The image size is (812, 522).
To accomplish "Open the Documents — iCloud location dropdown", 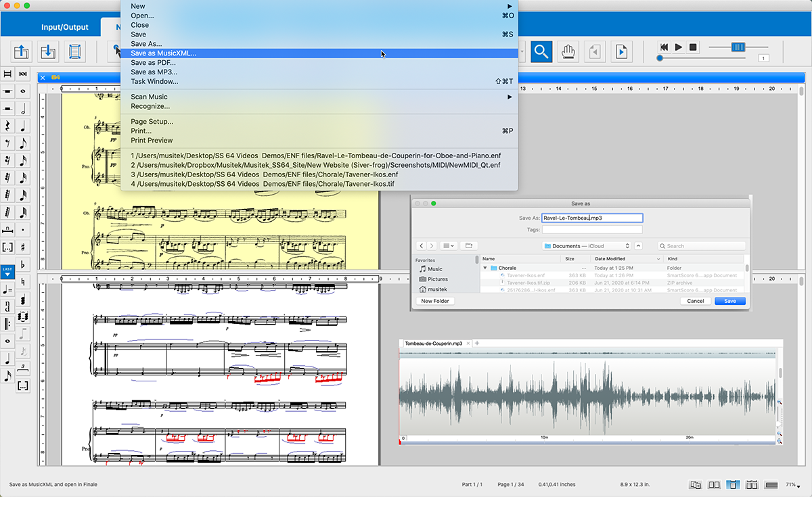I will 587,246.
